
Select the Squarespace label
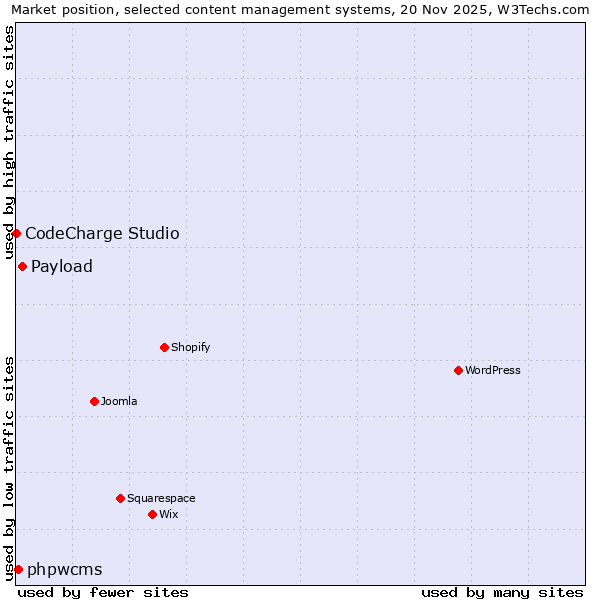click(x=161, y=498)
